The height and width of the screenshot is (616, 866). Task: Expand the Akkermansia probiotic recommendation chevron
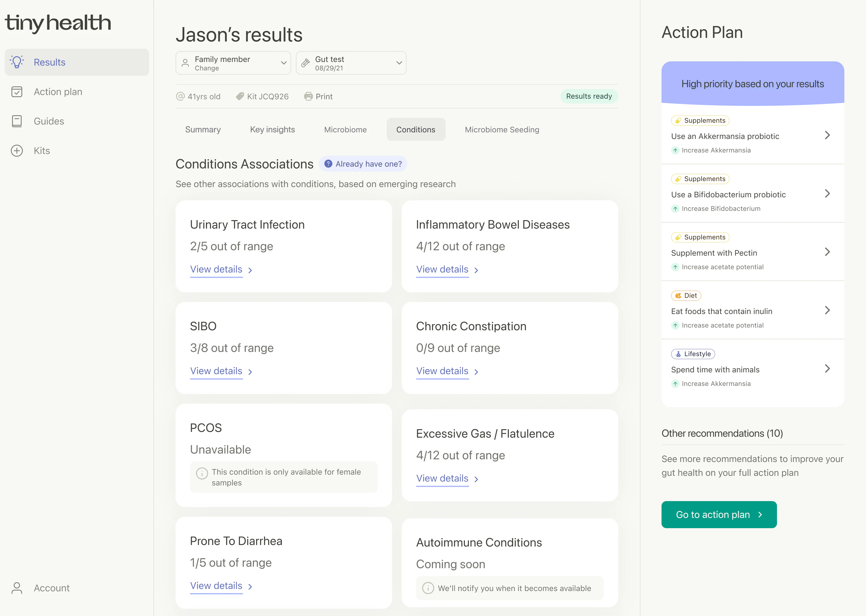tap(827, 135)
